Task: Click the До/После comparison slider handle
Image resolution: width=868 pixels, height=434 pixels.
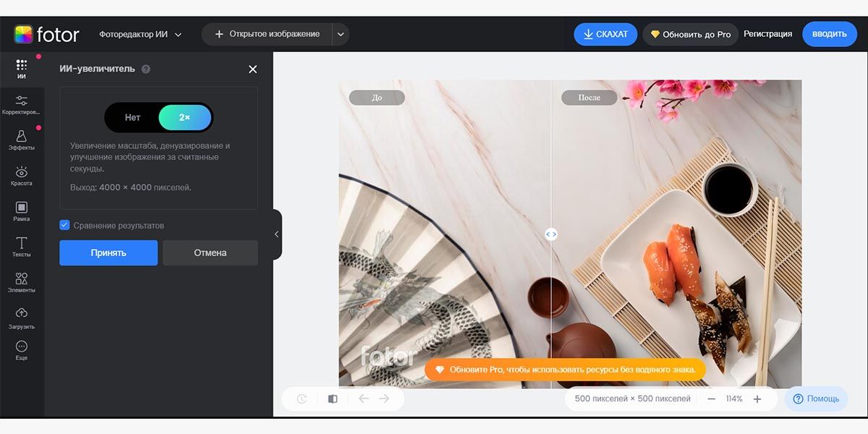Action: click(x=551, y=234)
